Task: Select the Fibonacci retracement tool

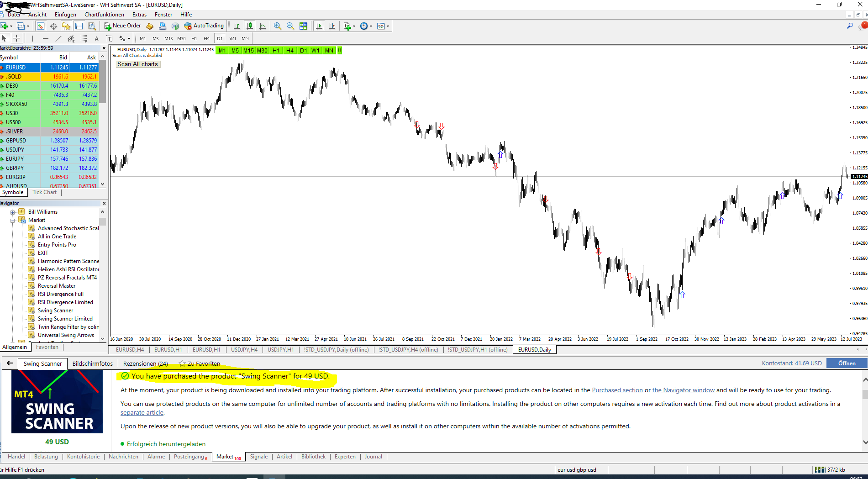Action: point(84,38)
